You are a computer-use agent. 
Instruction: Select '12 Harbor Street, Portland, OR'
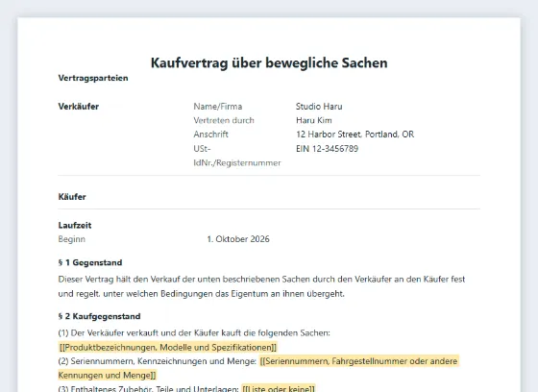point(355,135)
